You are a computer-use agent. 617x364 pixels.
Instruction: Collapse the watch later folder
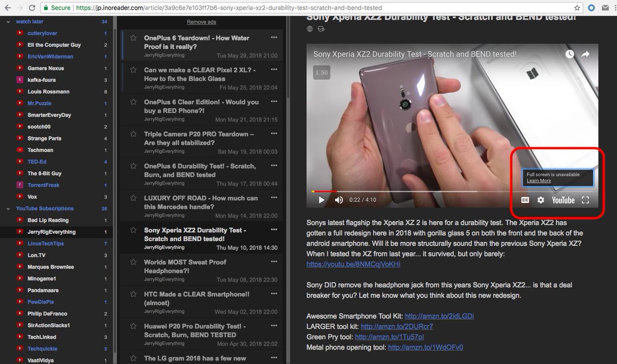pyautogui.click(x=8, y=22)
